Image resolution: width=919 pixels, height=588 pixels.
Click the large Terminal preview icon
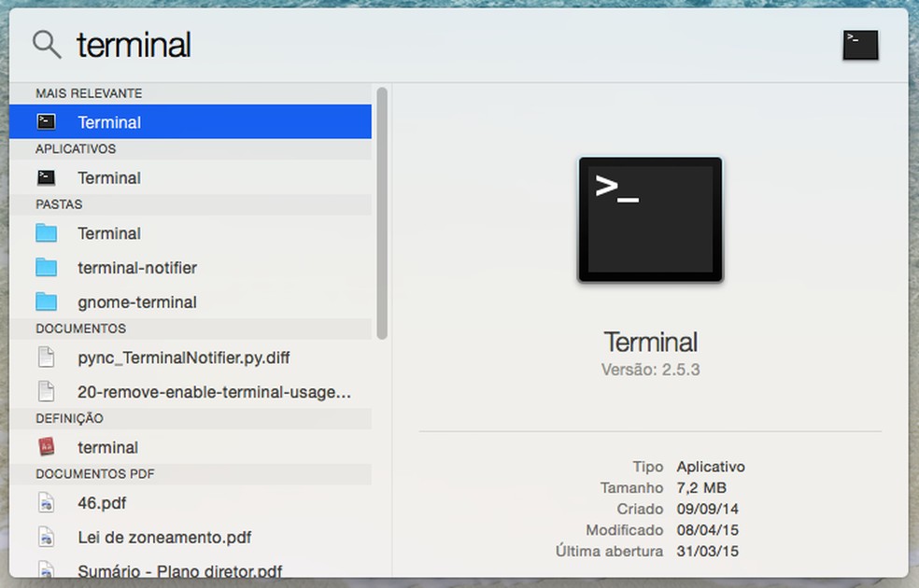coord(650,219)
